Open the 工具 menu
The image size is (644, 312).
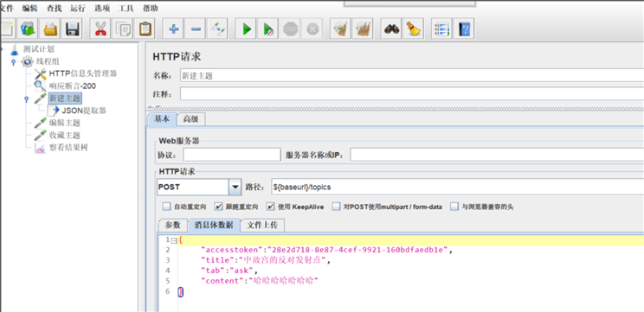(x=126, y=8)
